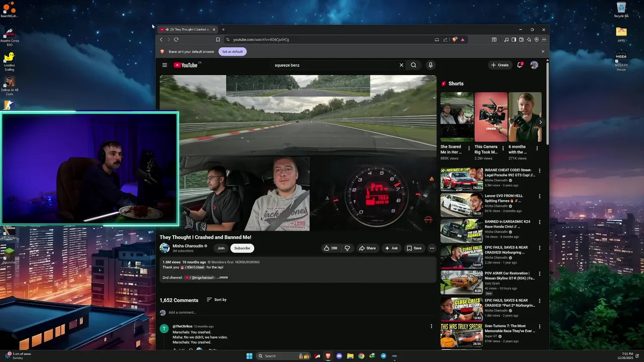Run the search with the magnifier button
This screenshot has height=362, width=644.
(x=414, y=65)
